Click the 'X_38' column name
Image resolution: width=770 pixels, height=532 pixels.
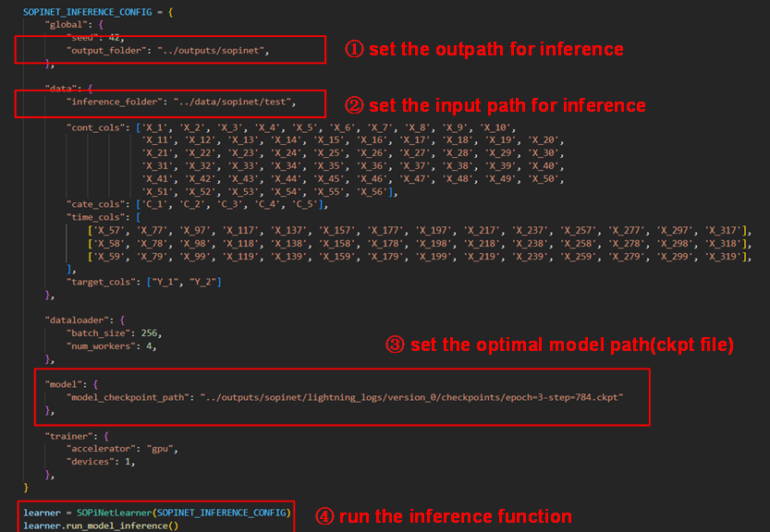coord(458,166)
